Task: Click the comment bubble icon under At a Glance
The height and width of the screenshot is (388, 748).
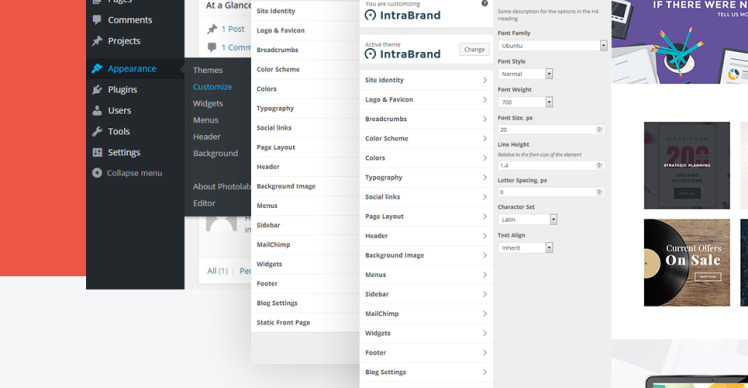Action: (212, 47)
